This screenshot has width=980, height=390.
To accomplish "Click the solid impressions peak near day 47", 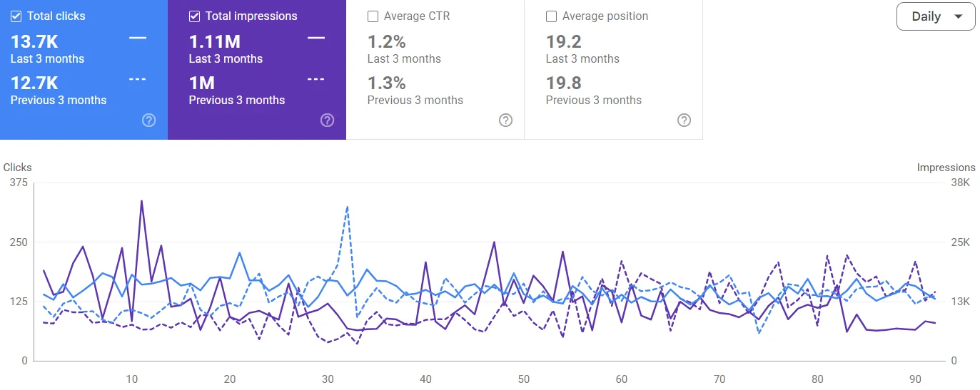I will [494, 242].
